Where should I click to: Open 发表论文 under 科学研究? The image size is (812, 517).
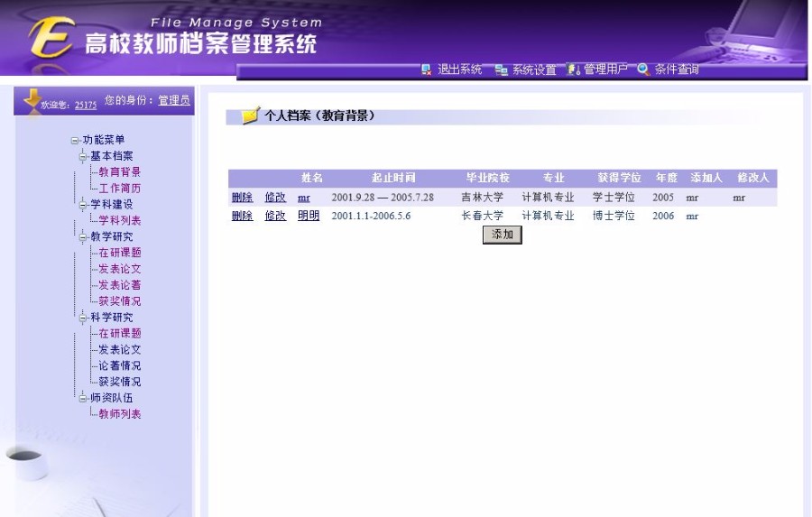pyautogui.click(x=120, y=349)
